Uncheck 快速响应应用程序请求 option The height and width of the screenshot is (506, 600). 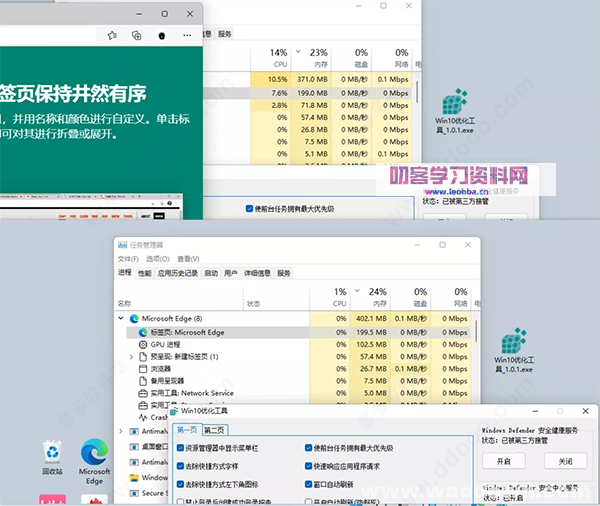click(x=309, y=466)
